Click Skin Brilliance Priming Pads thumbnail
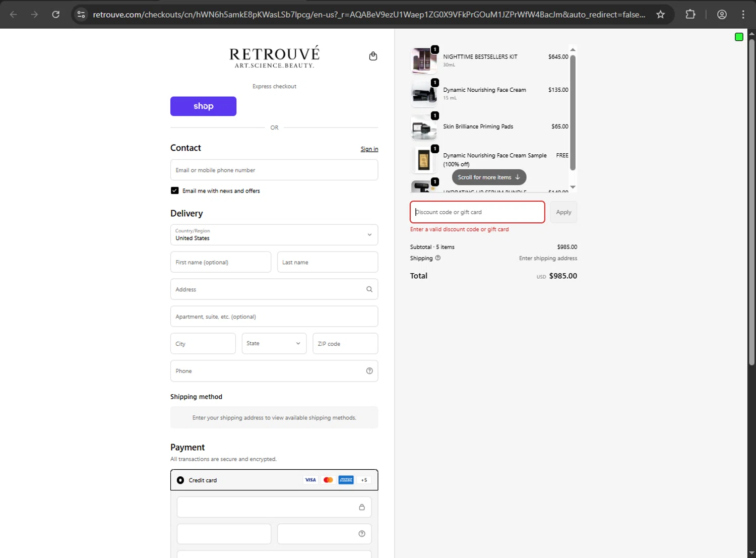This screenshot has height=558, width=756. (424, 127)
